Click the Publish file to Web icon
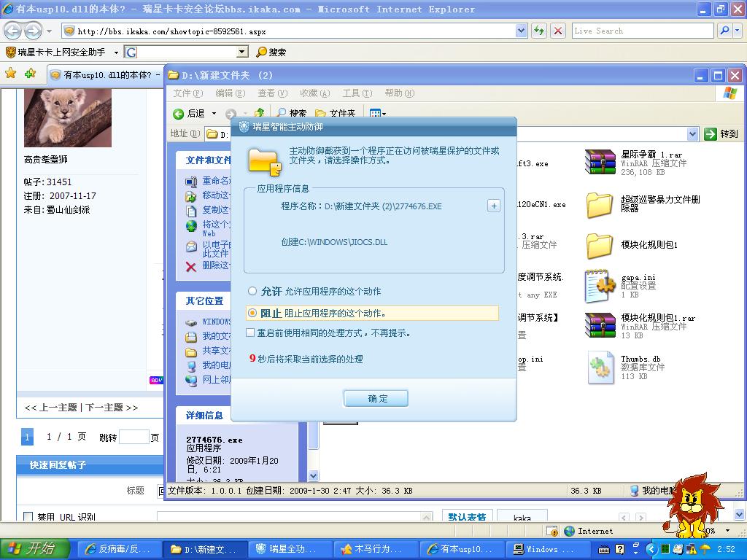The image size is (747, 560). pos(191,226)
